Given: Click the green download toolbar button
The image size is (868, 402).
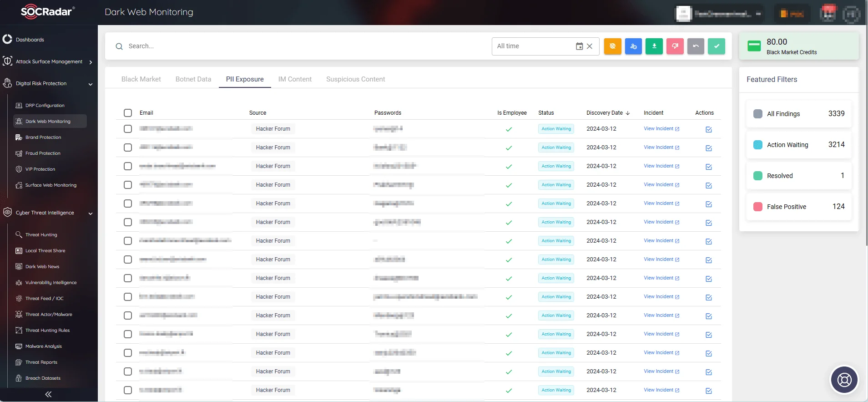Looking at the screenshot, I should (654, 46).
